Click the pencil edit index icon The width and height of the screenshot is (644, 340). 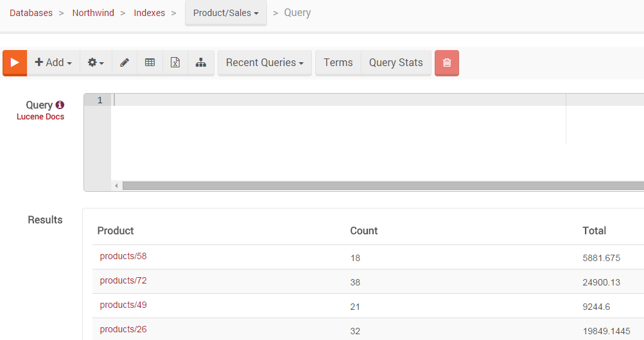pos(125,63)
